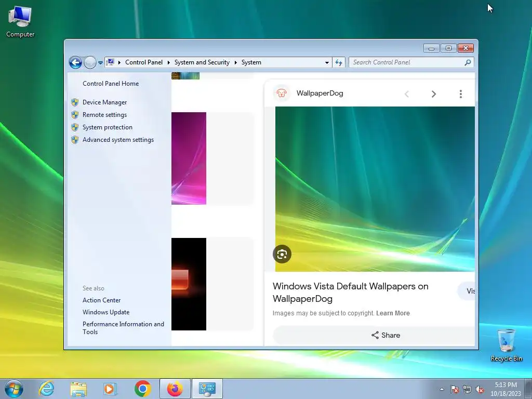Screen dimensions: 532x399
Task: Click the Learn More copyright link
Action: coord(393,313)
